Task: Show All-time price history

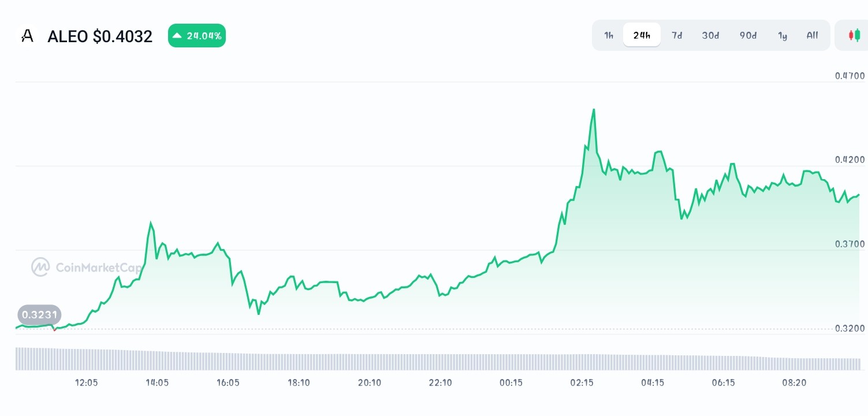Action: (812, 35)
